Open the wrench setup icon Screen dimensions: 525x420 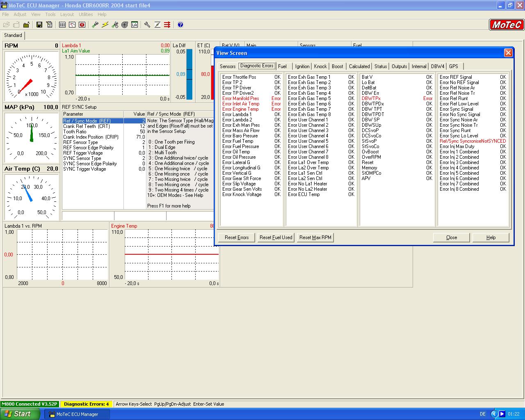(x=147, y=25)
